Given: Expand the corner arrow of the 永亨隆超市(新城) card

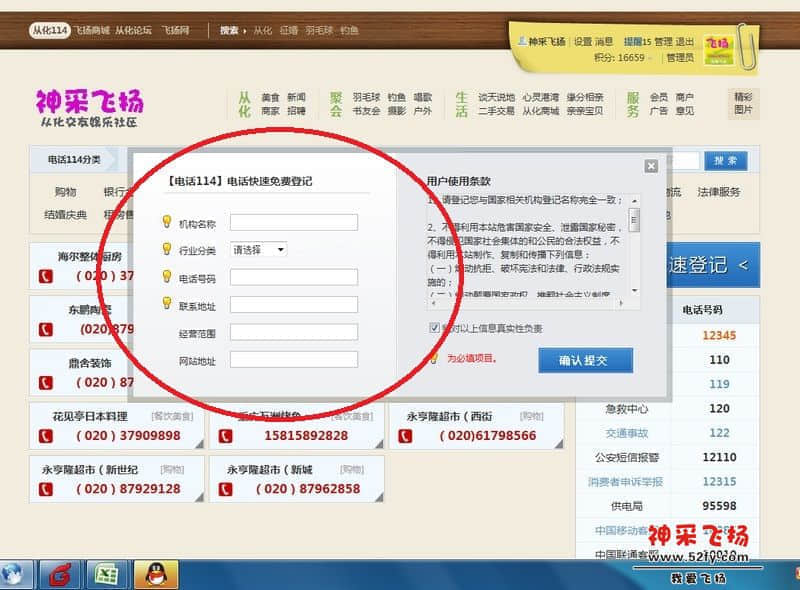Looking at the screenshot, I should (379, 497).
